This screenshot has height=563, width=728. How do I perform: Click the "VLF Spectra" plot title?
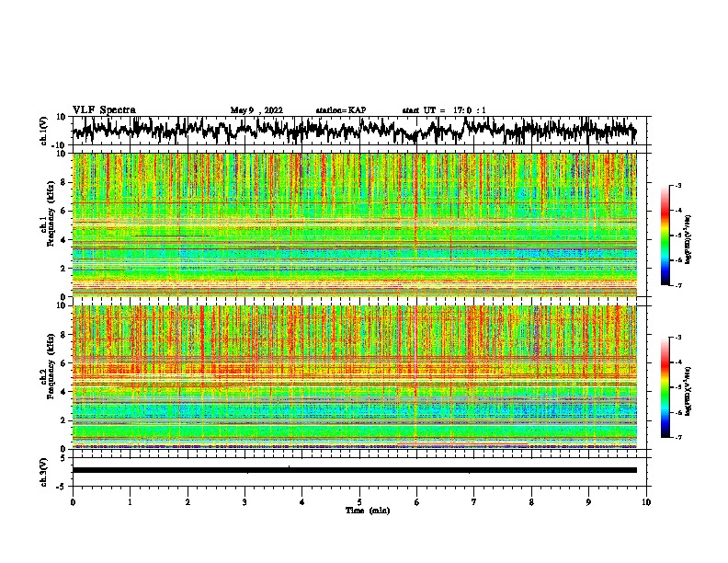tap(104, 110)
